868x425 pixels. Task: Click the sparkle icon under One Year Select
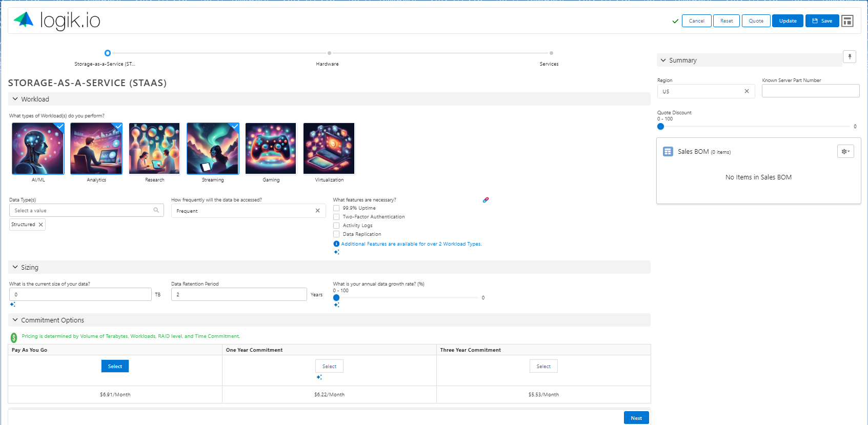point(319,377)
